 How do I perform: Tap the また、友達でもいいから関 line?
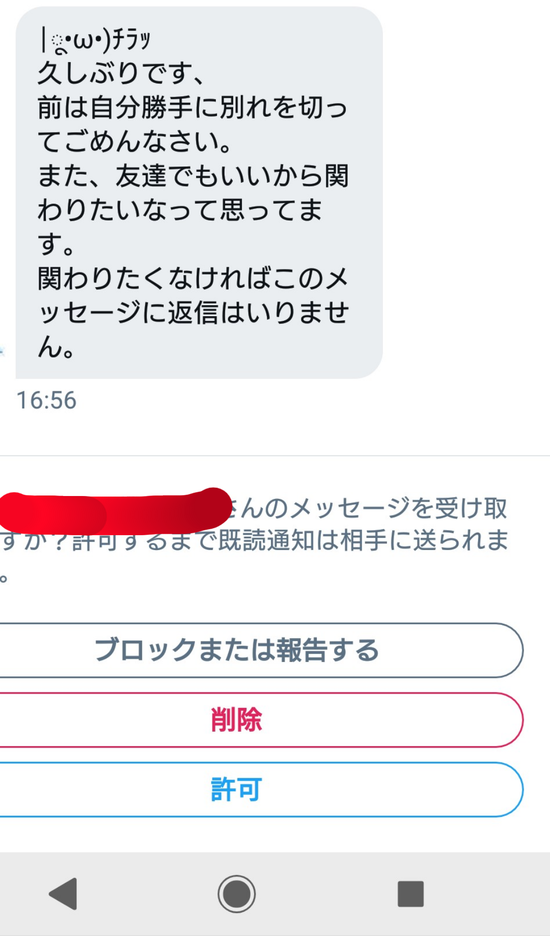point(193,176)
